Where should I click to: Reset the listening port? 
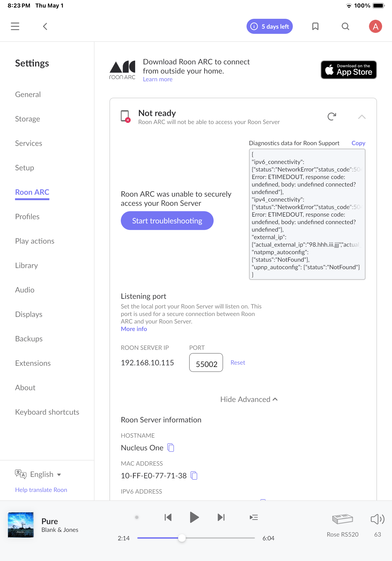tap(238, 362)
